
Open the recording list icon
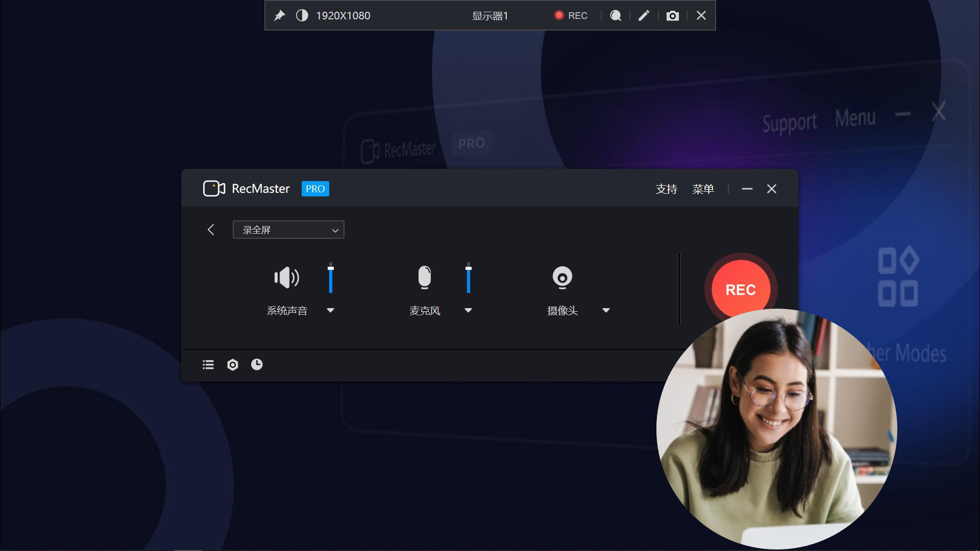point(208,365)
